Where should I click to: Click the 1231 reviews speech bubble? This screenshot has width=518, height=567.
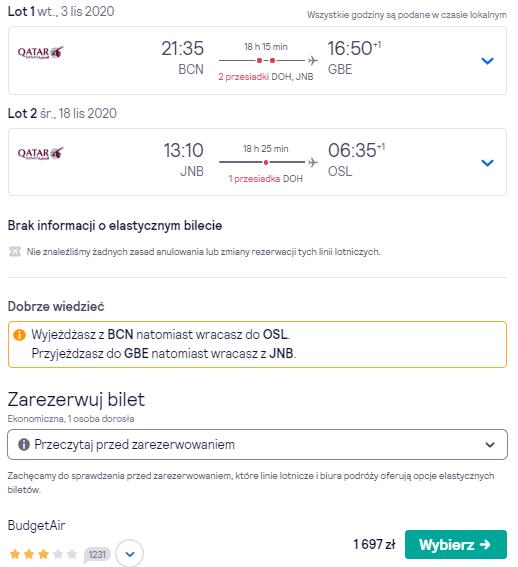pos(97,554)
